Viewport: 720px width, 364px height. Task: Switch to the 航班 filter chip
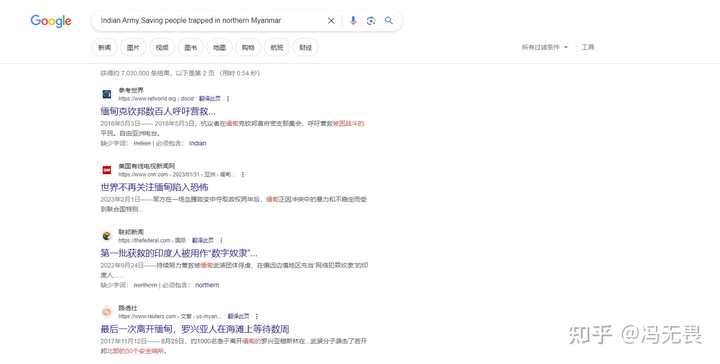pyautogui.click(x=277, y=47)
